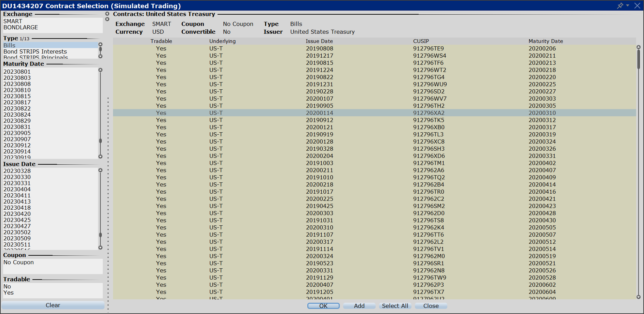This screenshot has width=644, height=314.
Task: Select contract row with CUSIP 912796TE9
Action: click(374, 48)
